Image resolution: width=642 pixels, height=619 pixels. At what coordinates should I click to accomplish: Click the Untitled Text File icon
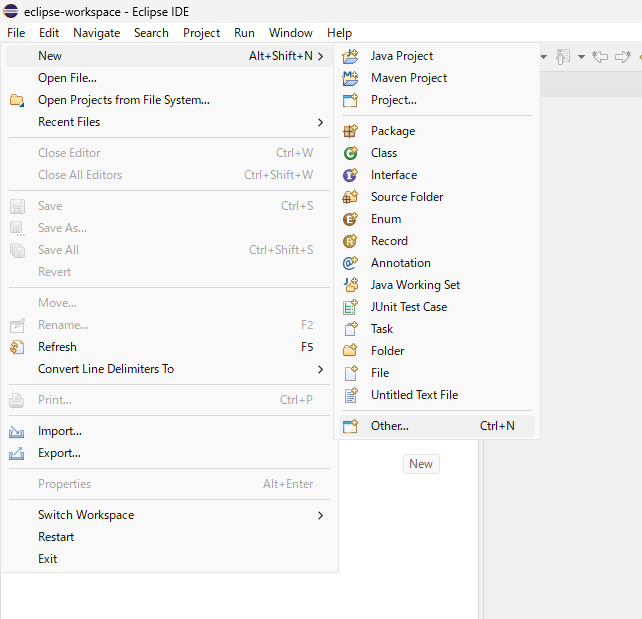[x=350, y=395]
